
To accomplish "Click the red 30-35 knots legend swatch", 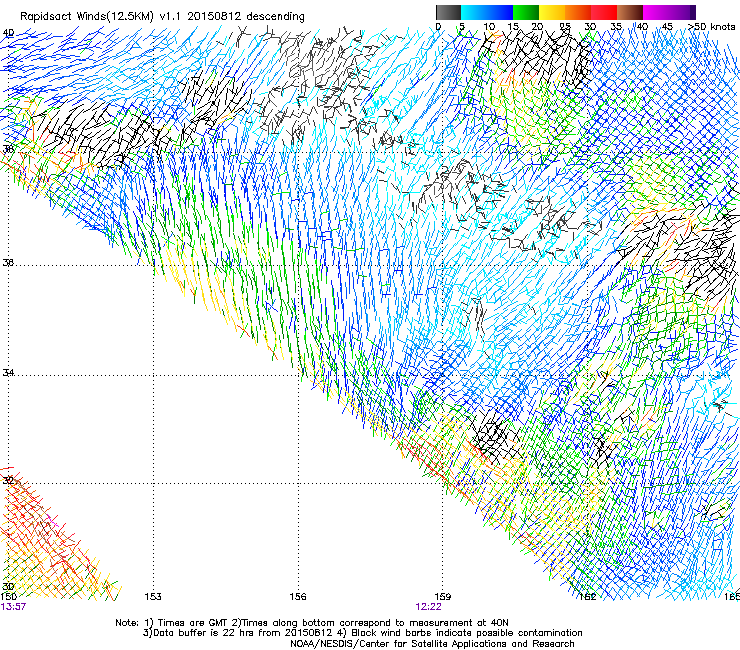I will click(604, 12).
